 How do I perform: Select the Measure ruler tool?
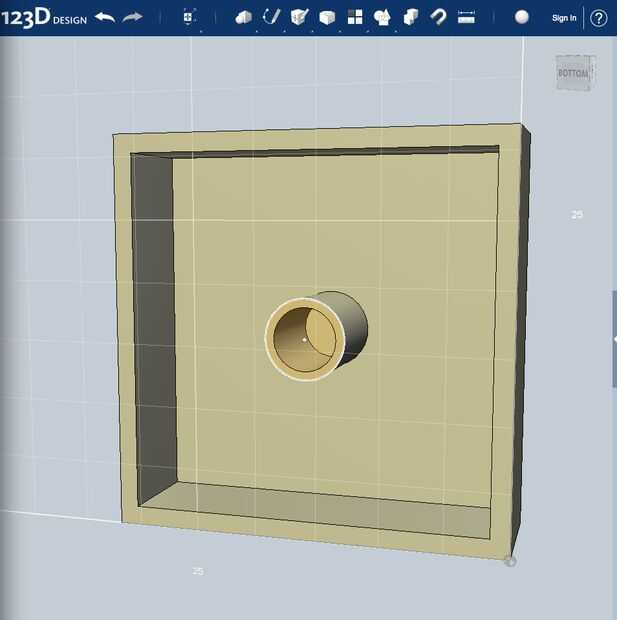(466, 17)
